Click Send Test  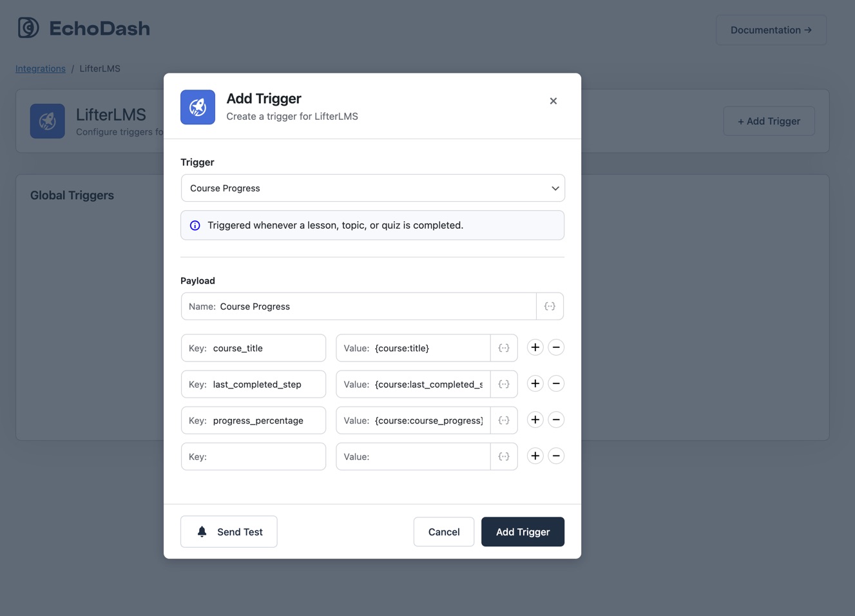pos(229,531)
